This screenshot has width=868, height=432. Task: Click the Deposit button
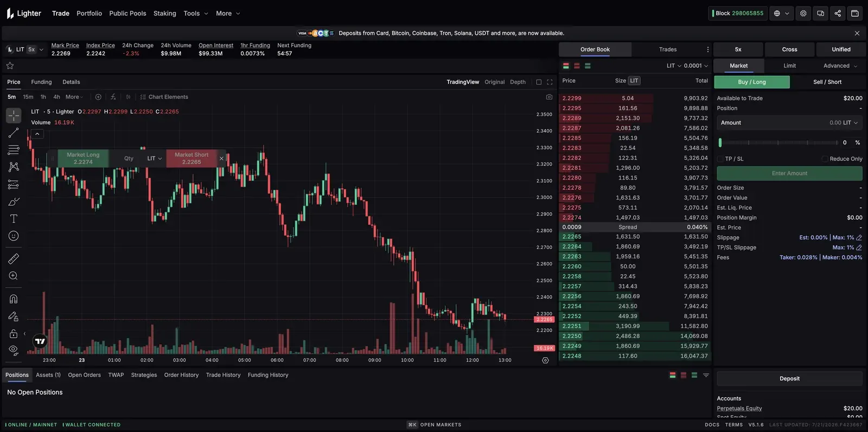[x=789, y=379]
